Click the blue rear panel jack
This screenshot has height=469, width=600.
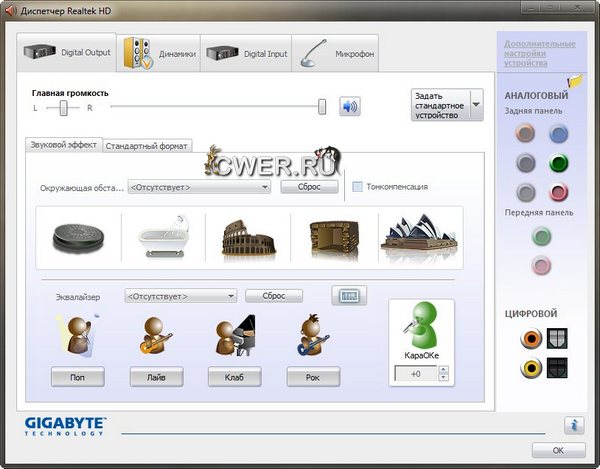click(559, 134)
